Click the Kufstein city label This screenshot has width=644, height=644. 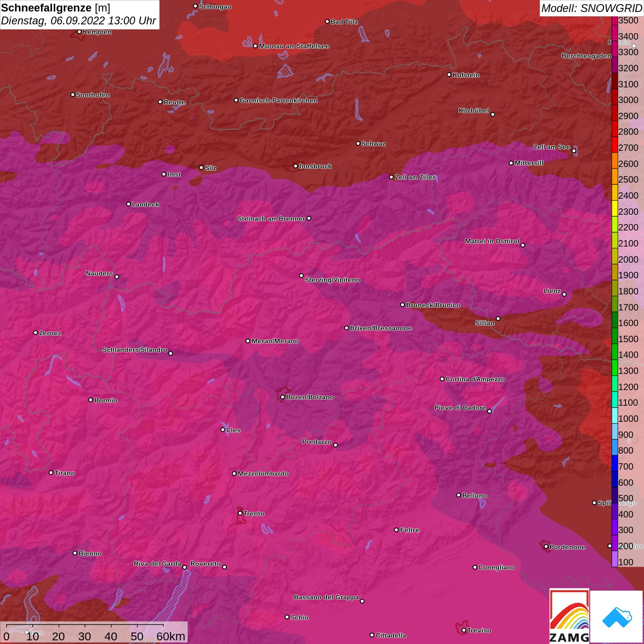(x=466, y=75)
